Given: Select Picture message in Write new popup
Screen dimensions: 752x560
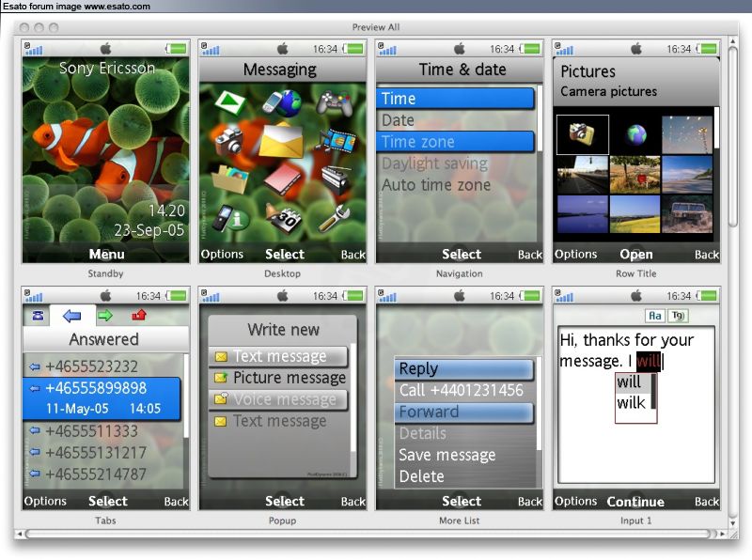Looking at the screenshot, I should (x=278, y=378).
